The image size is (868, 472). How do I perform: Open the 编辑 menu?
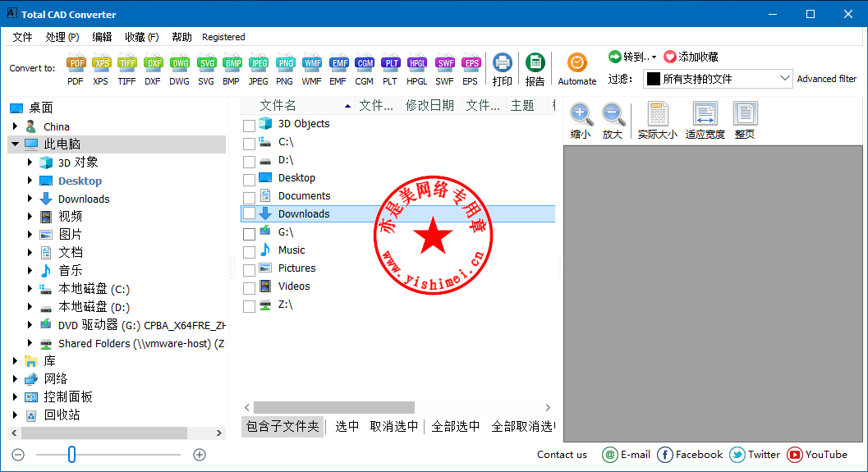point(102,37)
